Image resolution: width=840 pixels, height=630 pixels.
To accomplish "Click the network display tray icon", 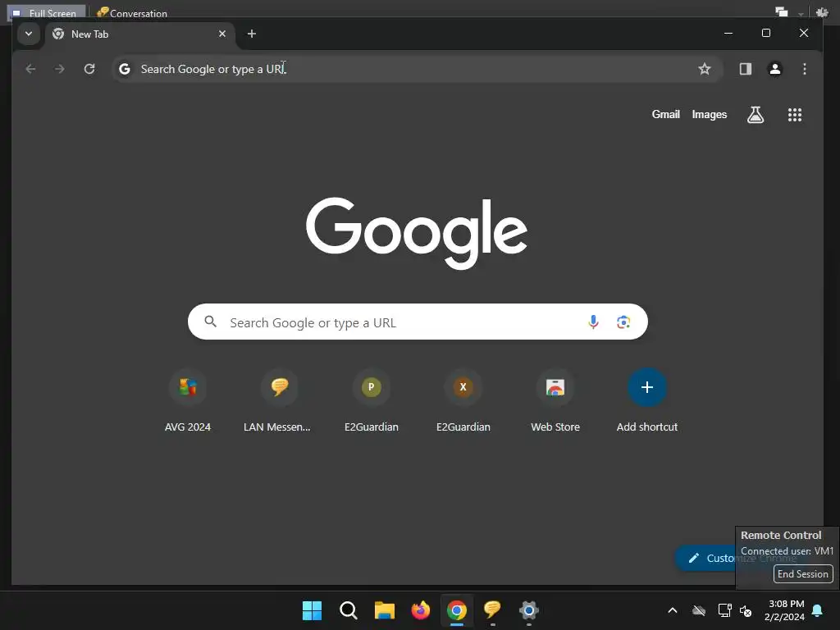I will tap(725, 610).
